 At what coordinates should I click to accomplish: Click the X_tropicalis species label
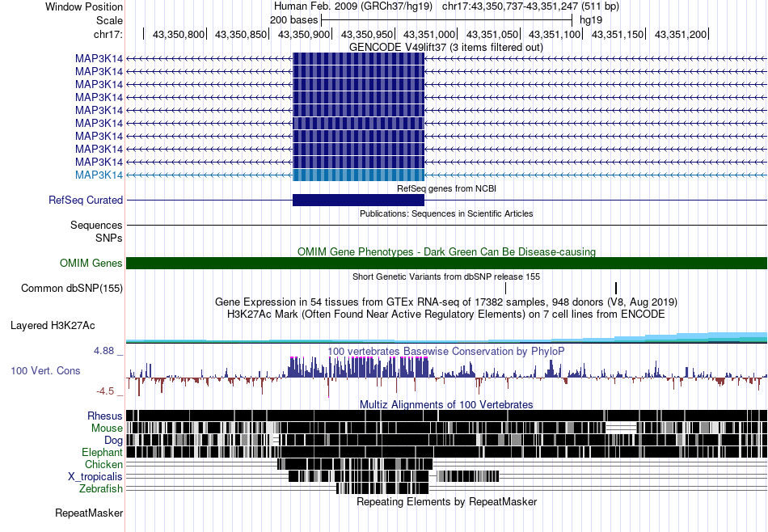[x=95, y=477]
